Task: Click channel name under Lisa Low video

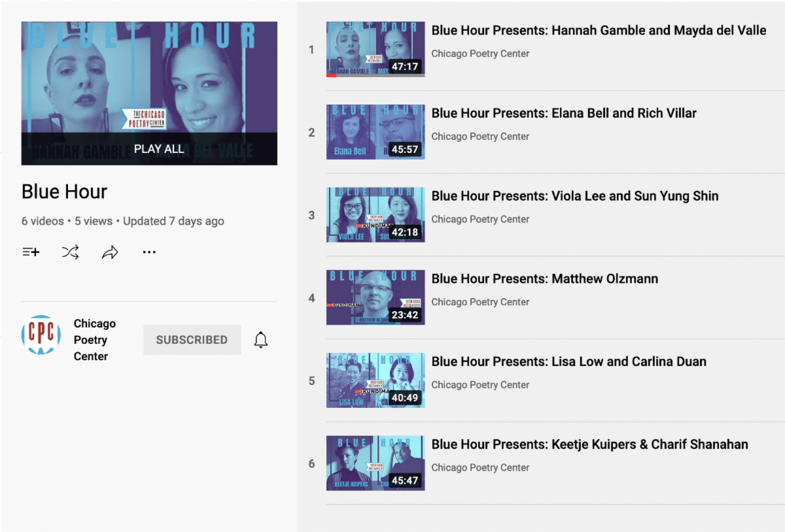Action: click(480, 385)
